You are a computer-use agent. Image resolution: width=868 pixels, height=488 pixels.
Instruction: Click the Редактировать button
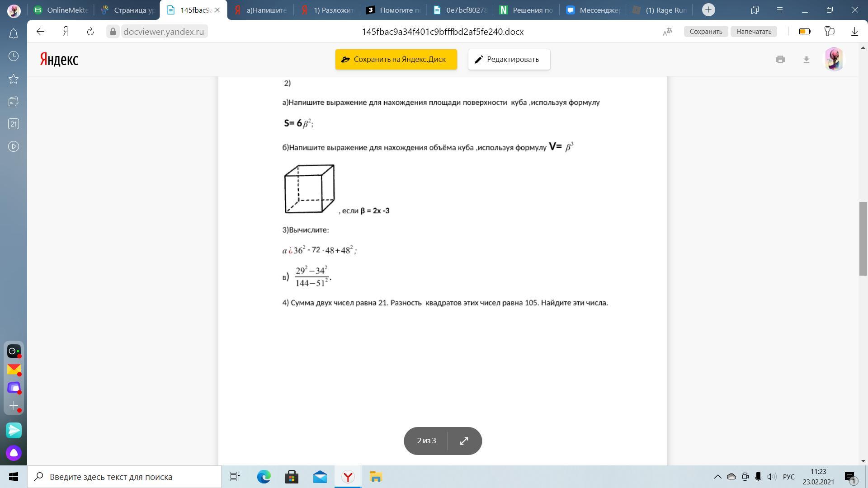pyautogui.click(x=509, y=60)
